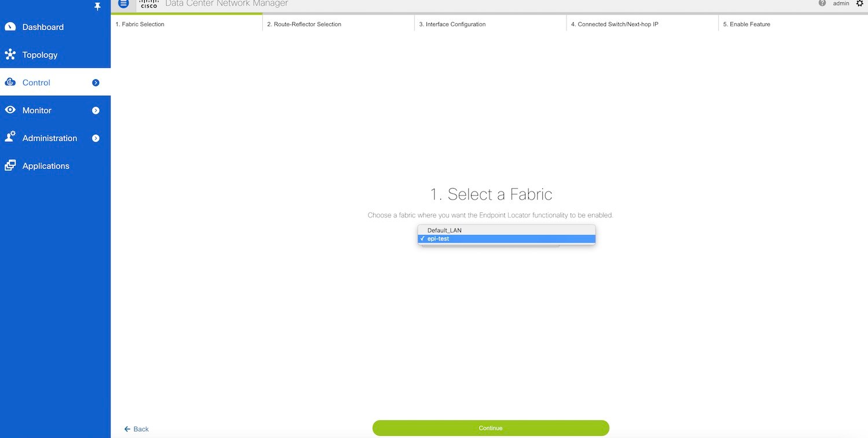
Task: Open the Dashboard menu item
Action: pos(55,27)
